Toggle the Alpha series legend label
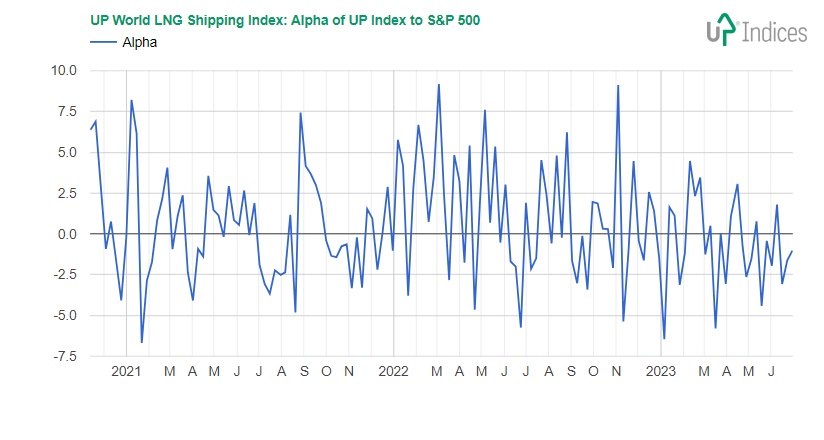The image size is (824, 440). coord(139,42)
